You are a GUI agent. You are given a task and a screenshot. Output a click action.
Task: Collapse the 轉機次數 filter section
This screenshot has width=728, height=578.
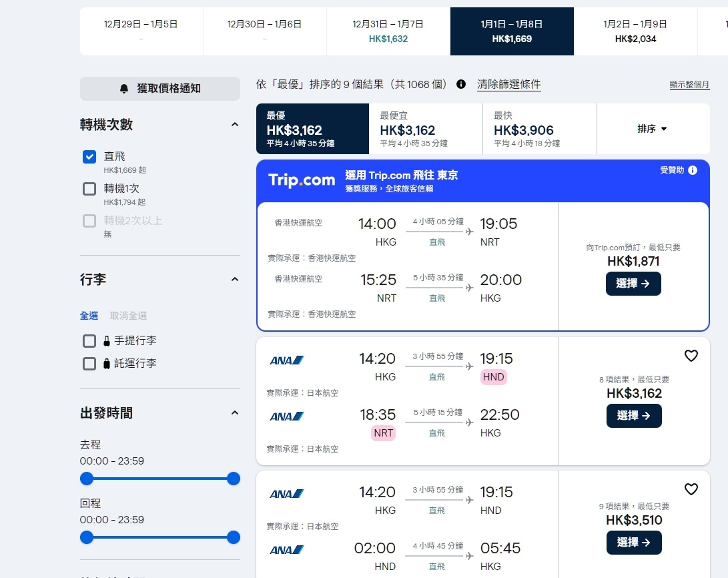click(x=234, y=125)
